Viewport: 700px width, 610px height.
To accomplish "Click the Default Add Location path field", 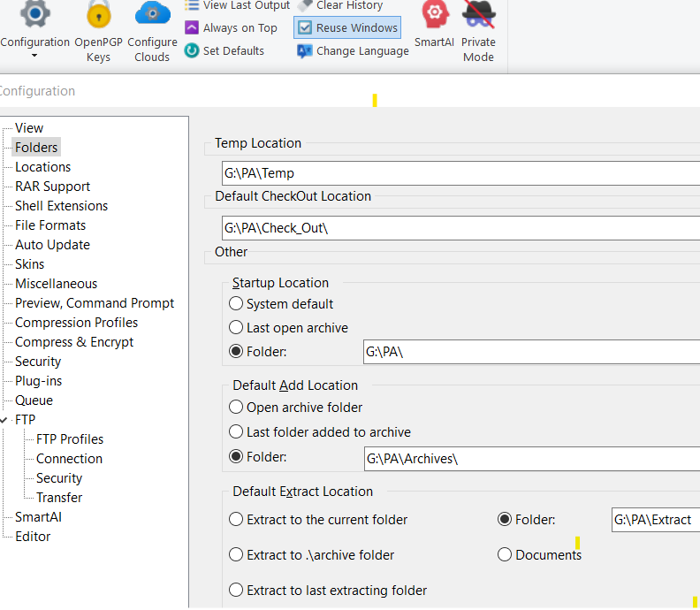I will click(532, 459).
